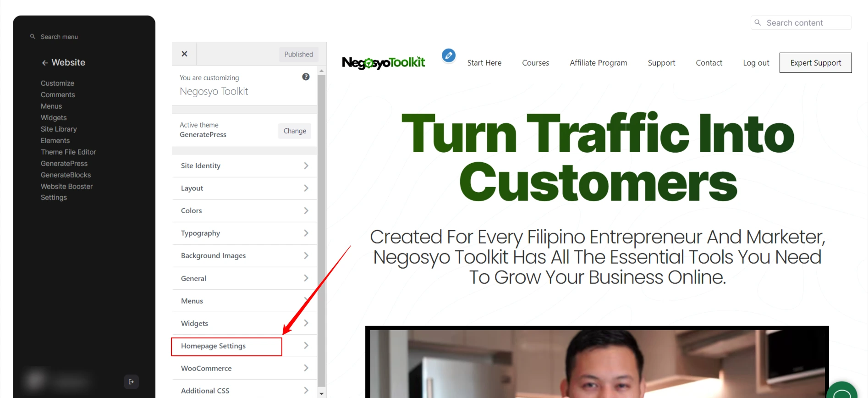Click the search magnifier in the content search

(x=758, y=22)
